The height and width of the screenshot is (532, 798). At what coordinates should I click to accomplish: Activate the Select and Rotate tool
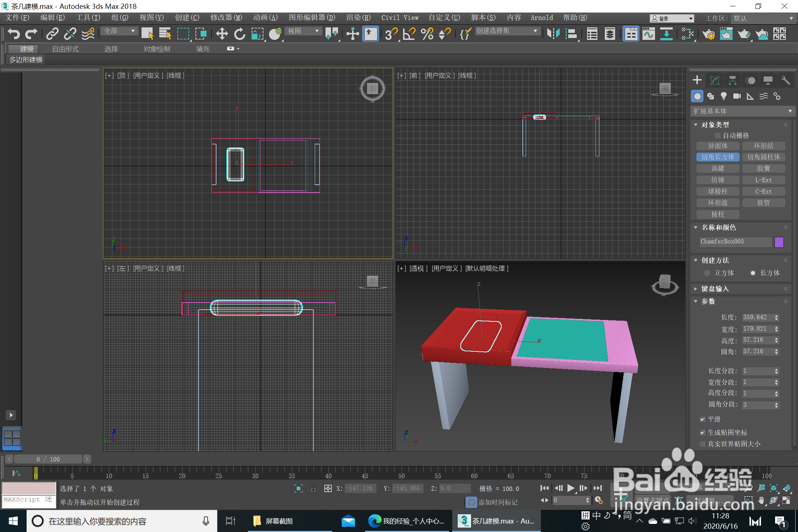(x=240, y=34)
